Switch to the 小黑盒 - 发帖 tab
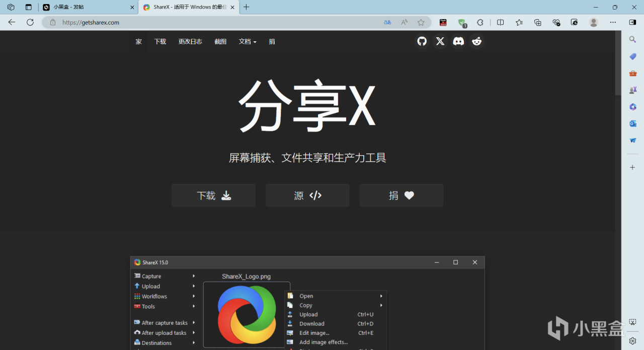Screen dimensions: 644x350 (x=88, y=7)
